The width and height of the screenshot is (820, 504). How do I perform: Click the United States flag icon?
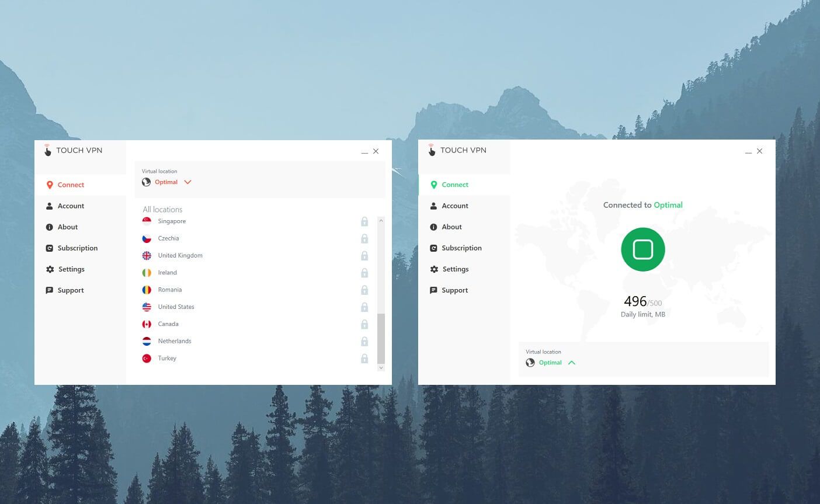(147, 307)
